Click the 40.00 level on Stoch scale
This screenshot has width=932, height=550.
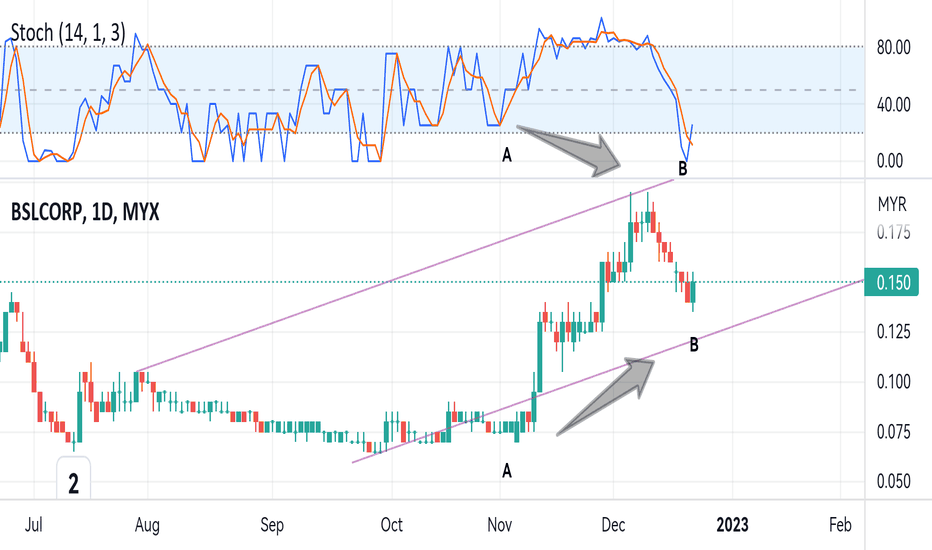[x=893, y=105]
